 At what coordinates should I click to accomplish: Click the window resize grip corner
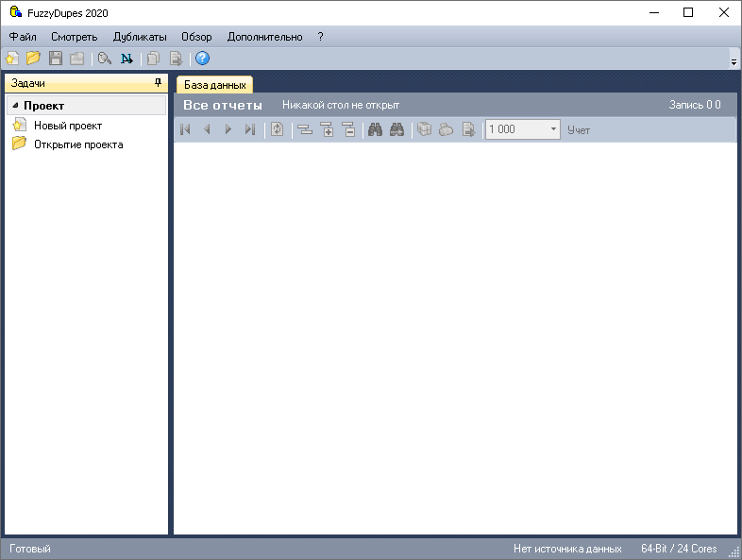[x=735, y=552]
